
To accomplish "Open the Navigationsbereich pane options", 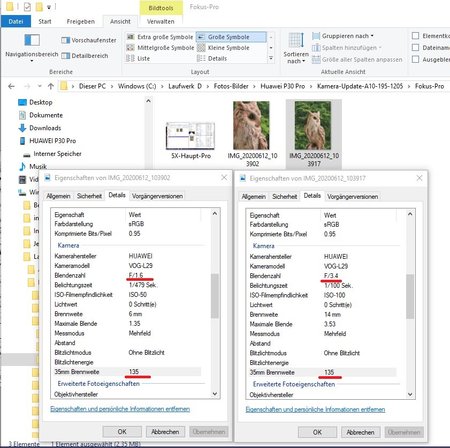I will click(32, 48).
